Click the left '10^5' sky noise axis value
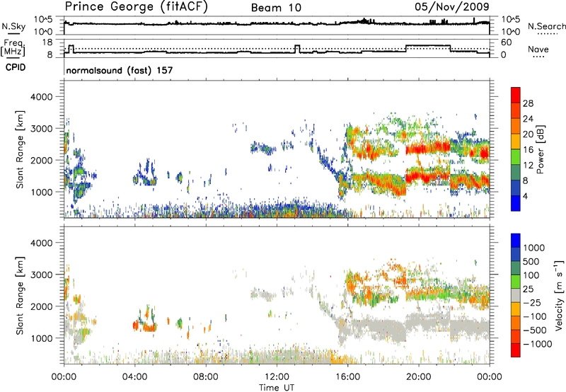566x392 pixels. pyautogui.click(x=43, y=20)
